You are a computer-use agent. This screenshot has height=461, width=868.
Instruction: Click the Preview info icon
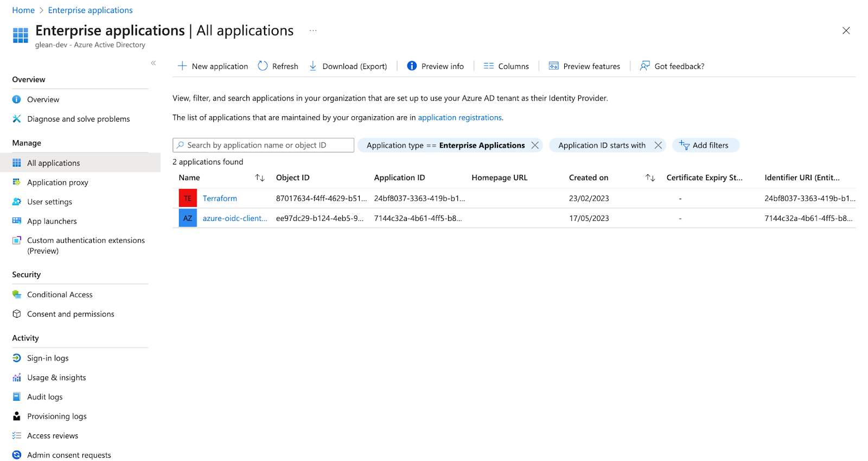[x=412, y=66]
